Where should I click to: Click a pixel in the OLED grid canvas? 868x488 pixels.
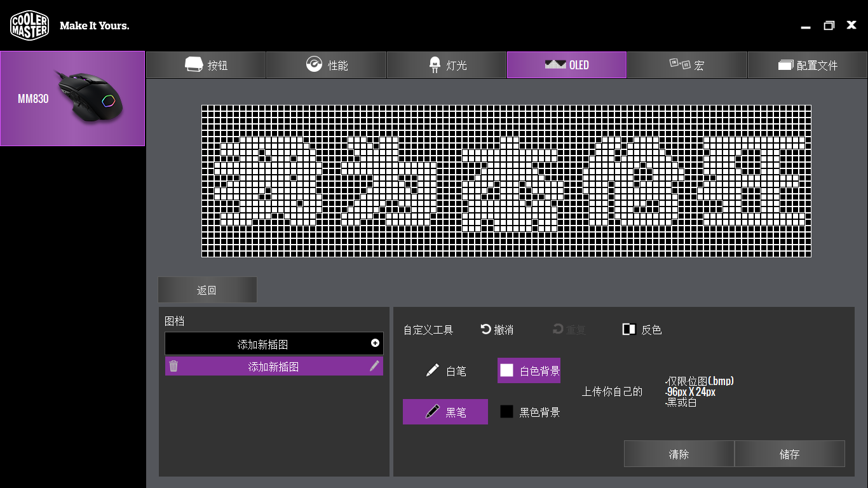coord(506,181)
